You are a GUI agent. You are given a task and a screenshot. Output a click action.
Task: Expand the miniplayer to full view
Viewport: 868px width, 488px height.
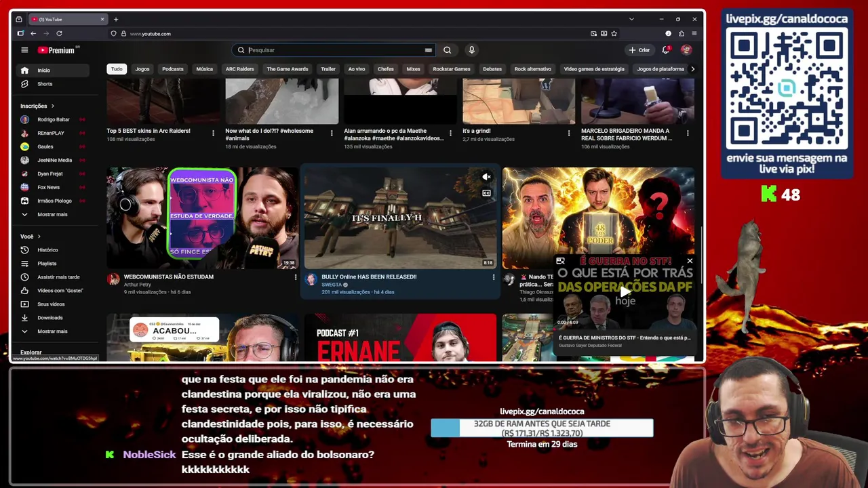[560, 261]
